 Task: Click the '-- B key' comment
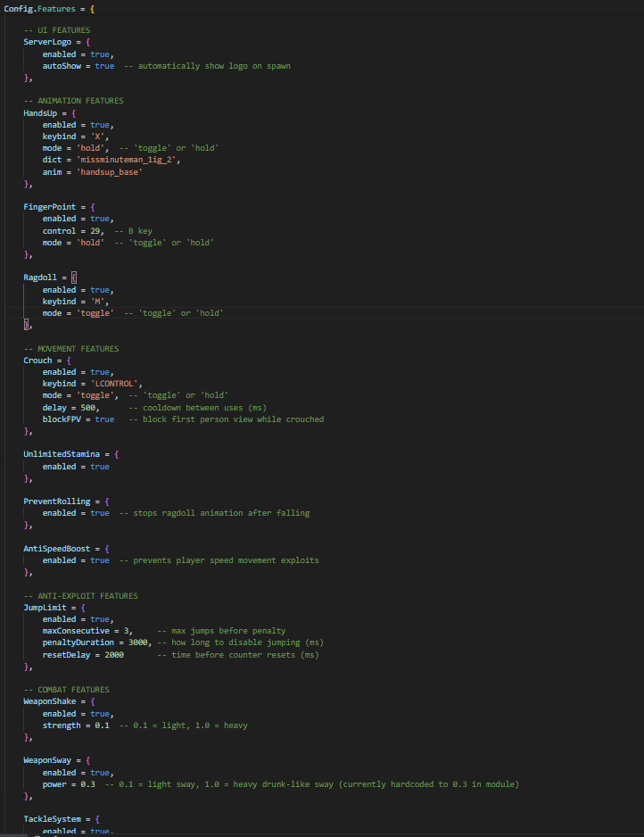pyautogui.click(x=134, y=231)
